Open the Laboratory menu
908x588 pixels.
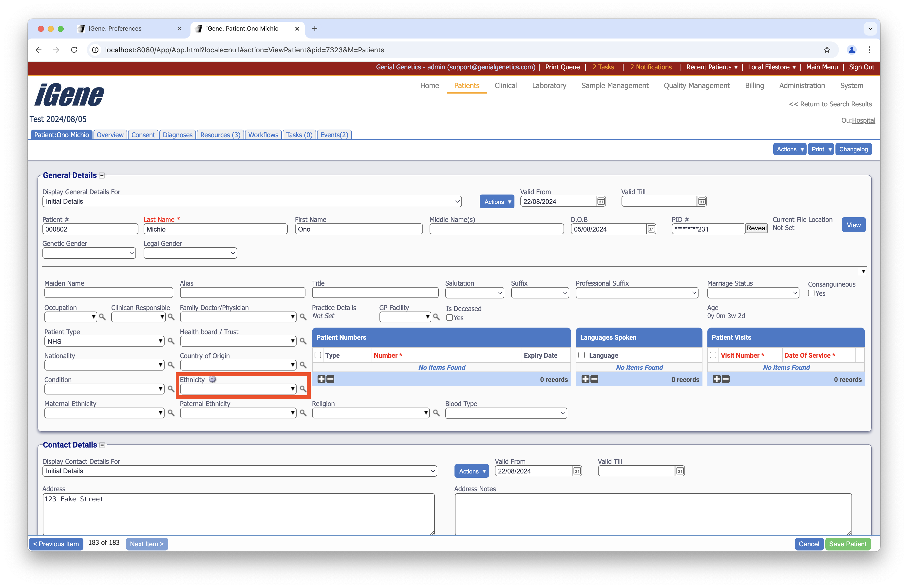549,85
